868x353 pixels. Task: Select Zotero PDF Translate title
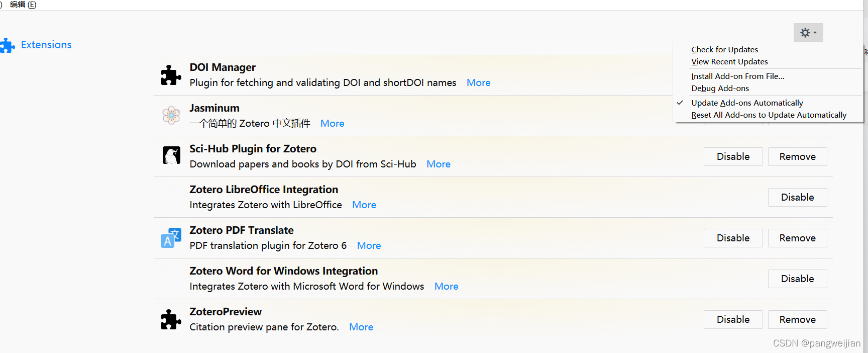click(x=242, y=230)
